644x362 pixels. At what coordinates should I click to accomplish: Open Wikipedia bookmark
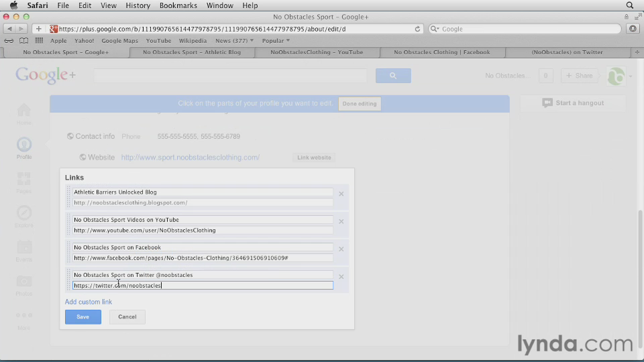pos(193,41)
